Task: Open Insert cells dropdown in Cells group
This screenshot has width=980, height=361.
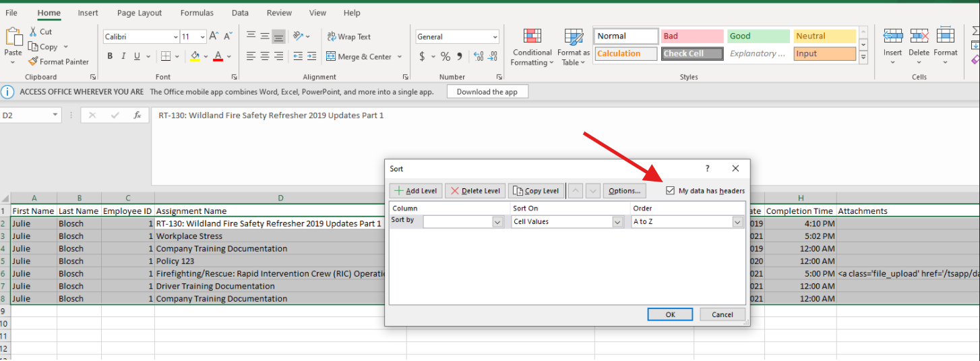Action: tap(892, 63)
